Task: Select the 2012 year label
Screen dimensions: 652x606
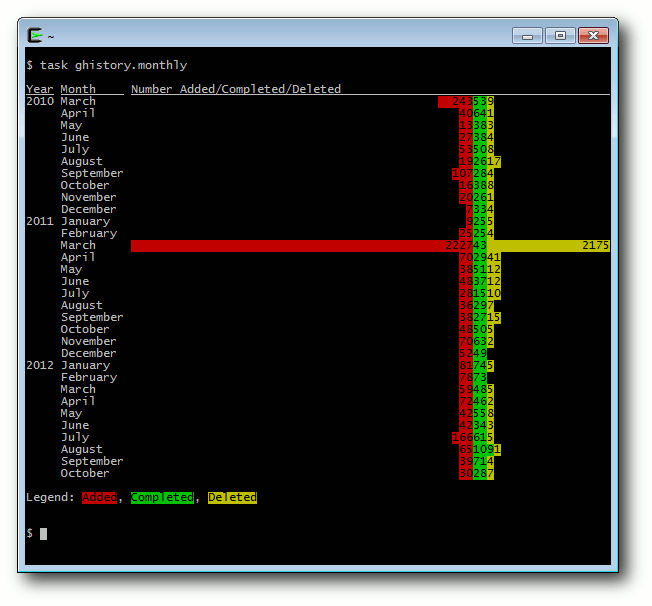Action: (x=40, y=365)
